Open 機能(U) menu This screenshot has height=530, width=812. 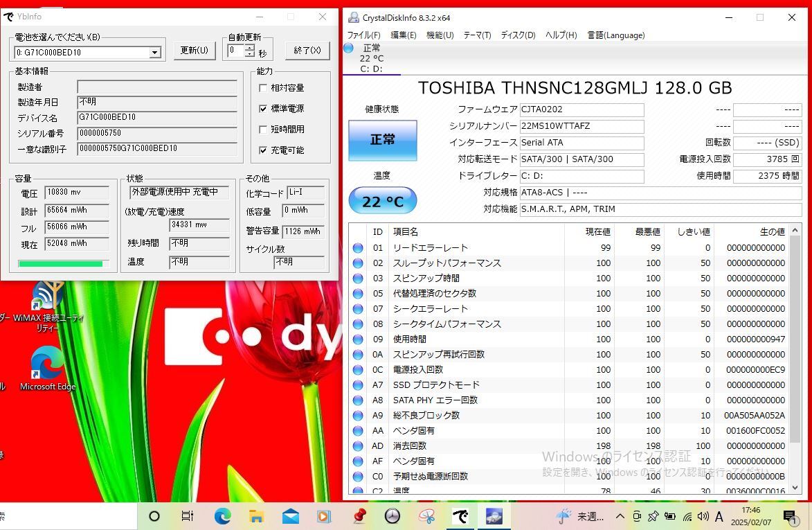point(440,35)
